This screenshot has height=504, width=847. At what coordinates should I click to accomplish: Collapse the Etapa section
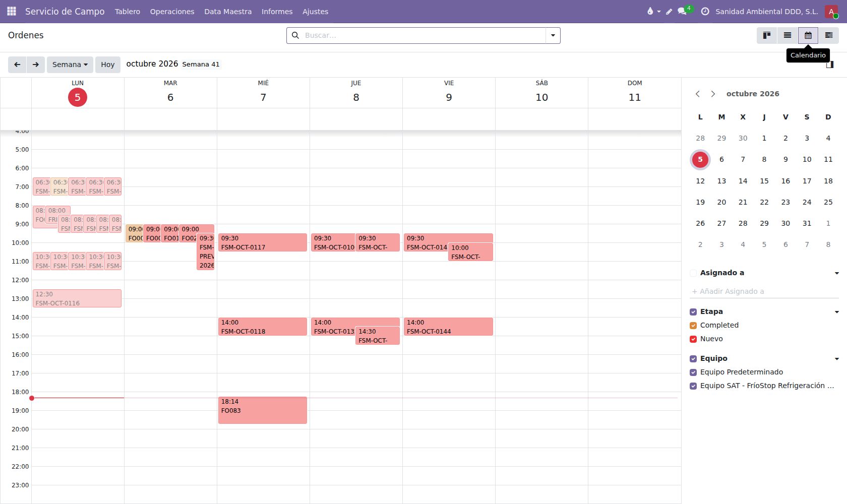click(837, 312)
